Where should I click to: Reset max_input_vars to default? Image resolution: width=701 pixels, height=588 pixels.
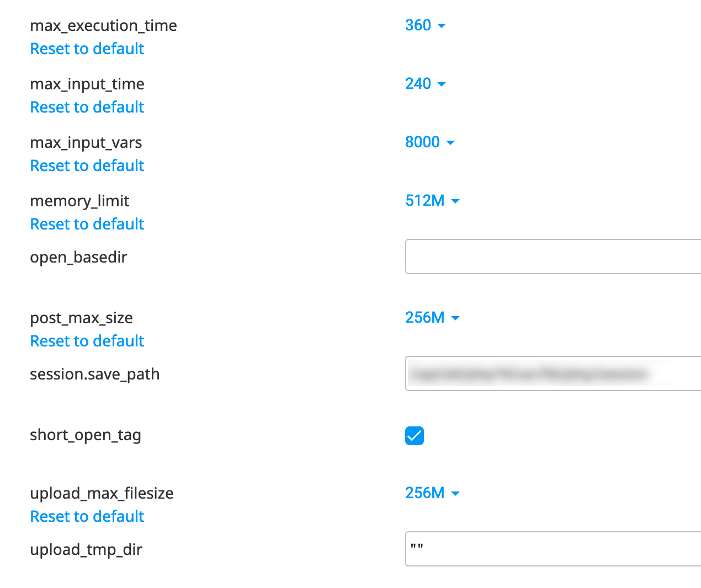point(87,165)
